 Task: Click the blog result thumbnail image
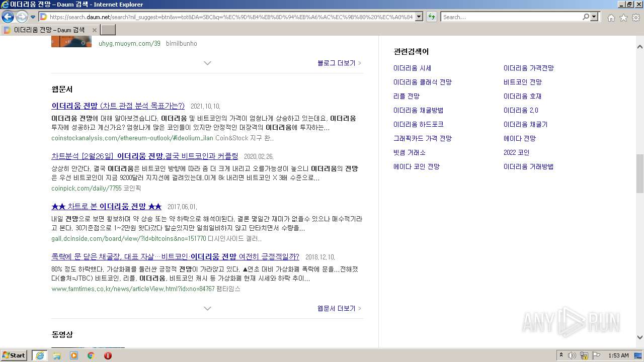(71, 42)
